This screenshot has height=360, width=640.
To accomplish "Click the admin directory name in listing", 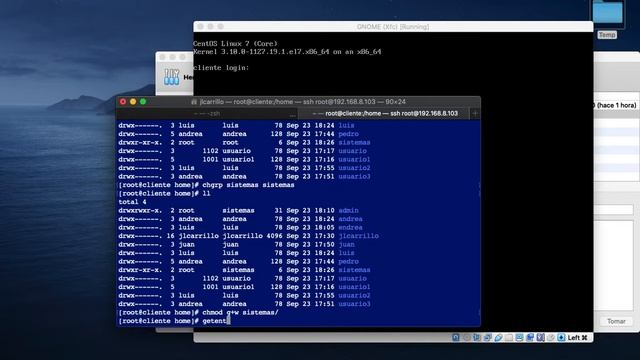I will click(x=349, y=211).
